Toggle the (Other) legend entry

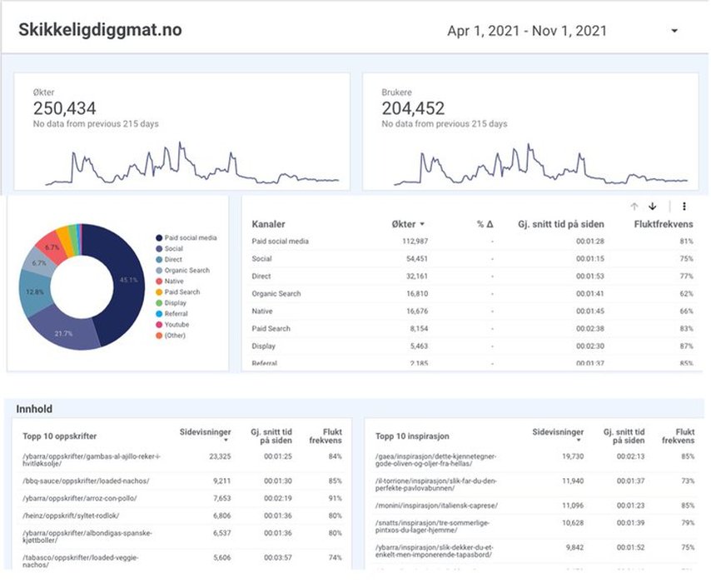(173, 335)
